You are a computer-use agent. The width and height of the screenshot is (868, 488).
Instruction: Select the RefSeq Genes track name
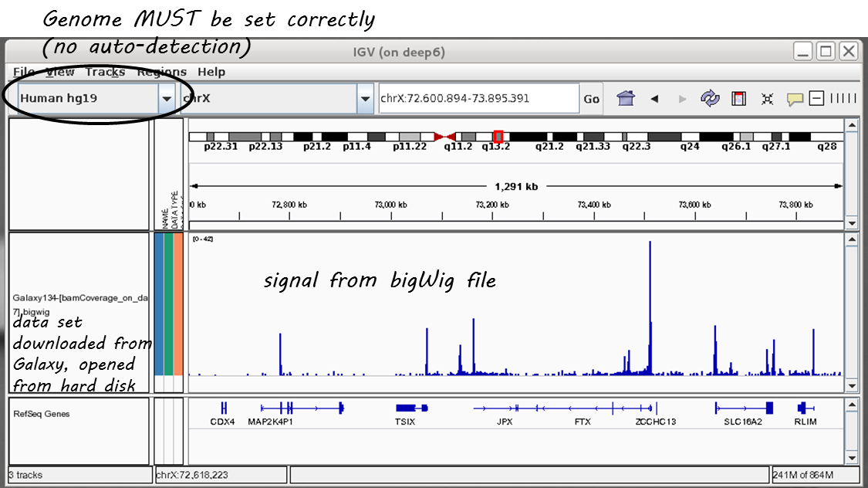42,414
